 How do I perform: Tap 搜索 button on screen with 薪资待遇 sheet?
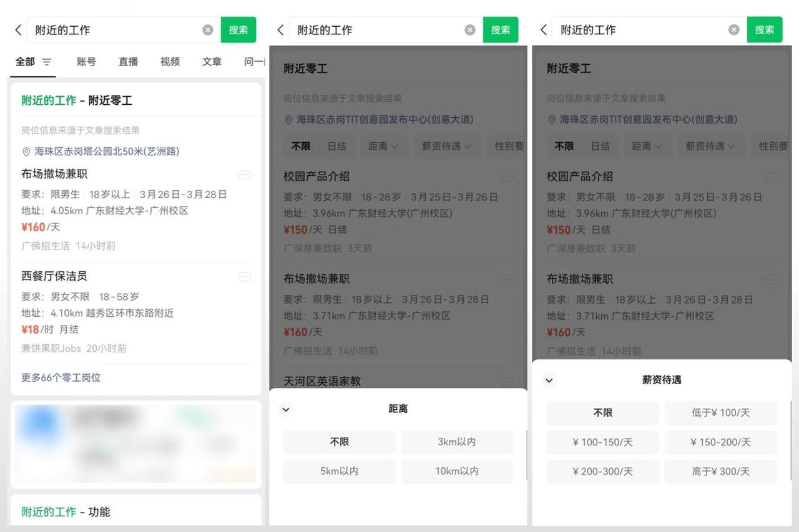point(765,30)
